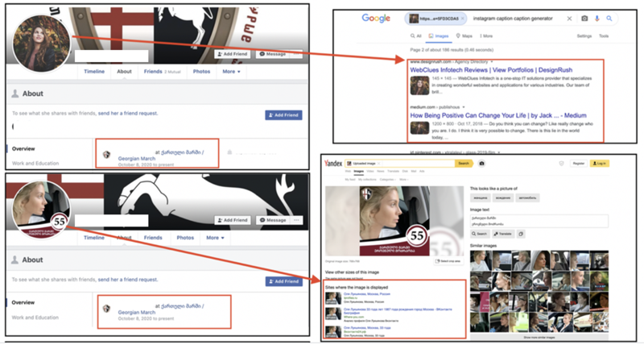The height and width of the screenshot is (345, 644).
Task: Click Add Friend on brunette profile cover
Action: click(232, 54)
